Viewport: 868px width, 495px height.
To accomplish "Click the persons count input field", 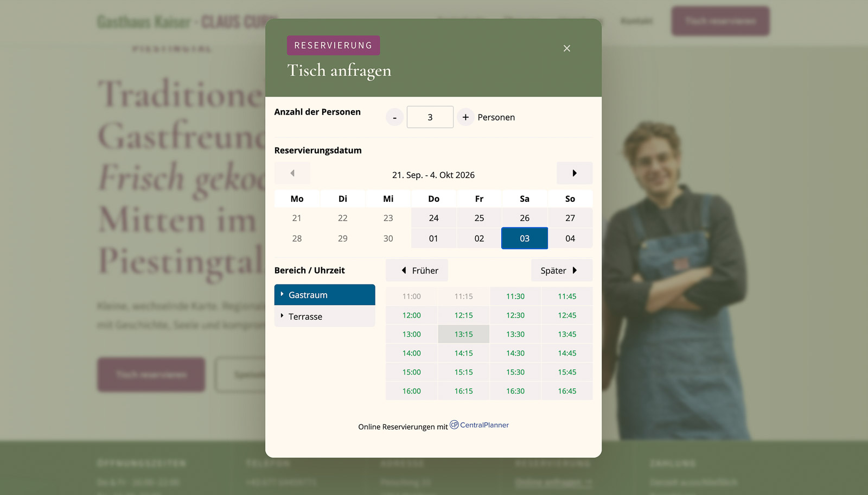I will (x=430, y=117).
